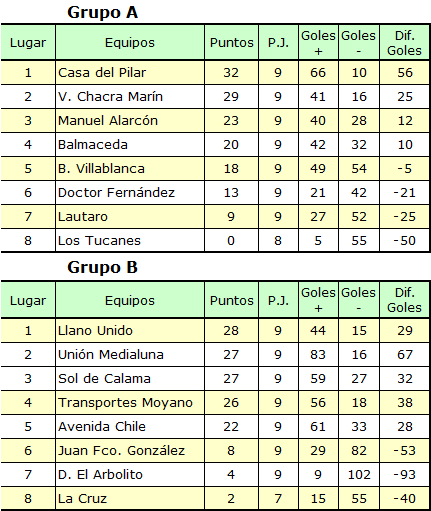This screenshot has width=431, height=511.
Task: Select the B. Villablanca team cell
Action: coord(130,168)
